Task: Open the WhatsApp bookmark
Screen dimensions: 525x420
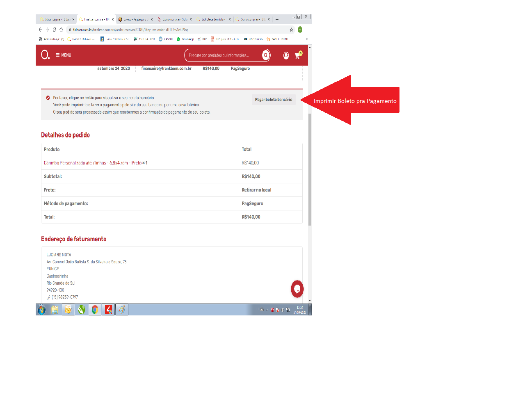Action: (185, 39)
